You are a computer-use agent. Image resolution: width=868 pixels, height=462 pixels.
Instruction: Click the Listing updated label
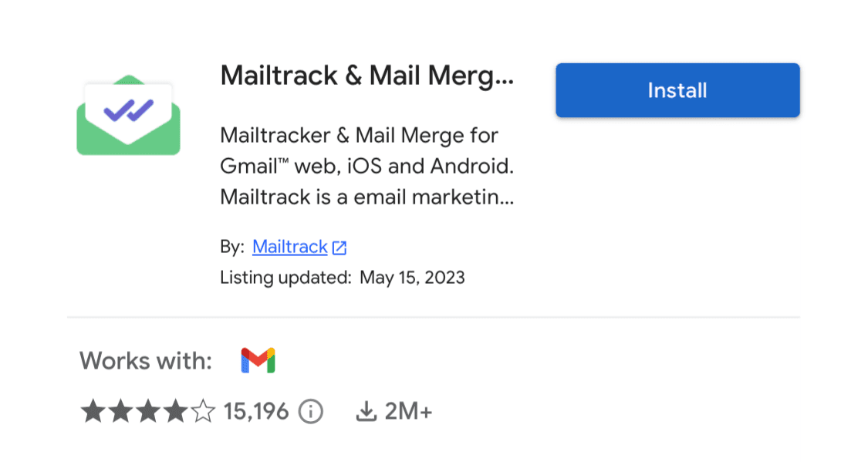pos(285,277)
